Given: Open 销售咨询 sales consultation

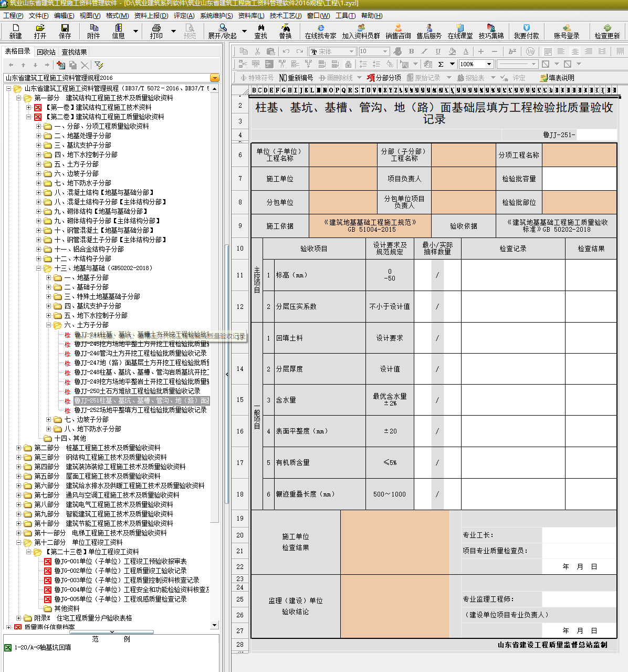Looking at the screenshot, I should pyautogui.click(x=398, y=31).
